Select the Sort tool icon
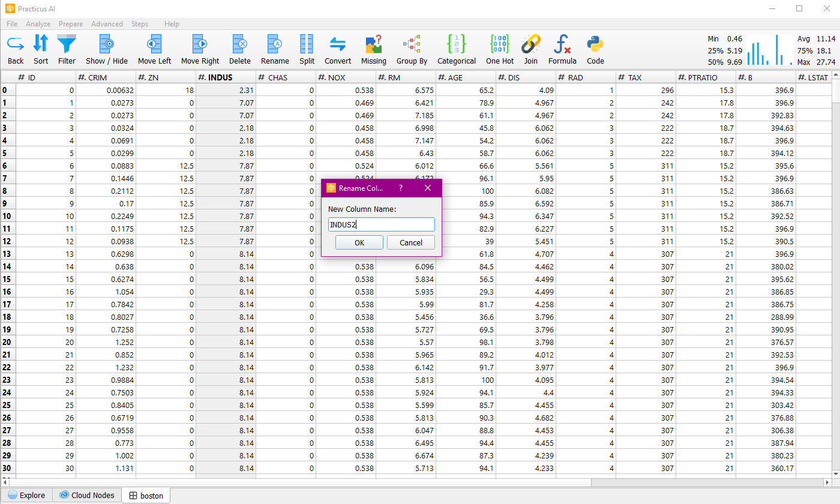The width and height of the screenshot is (840, 504). point(41,44)
